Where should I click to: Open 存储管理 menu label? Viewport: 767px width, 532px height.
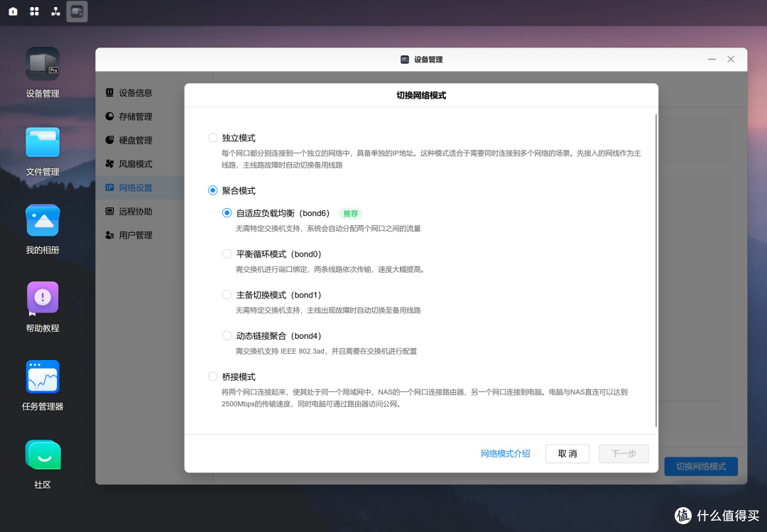click(x=136, y=116)
